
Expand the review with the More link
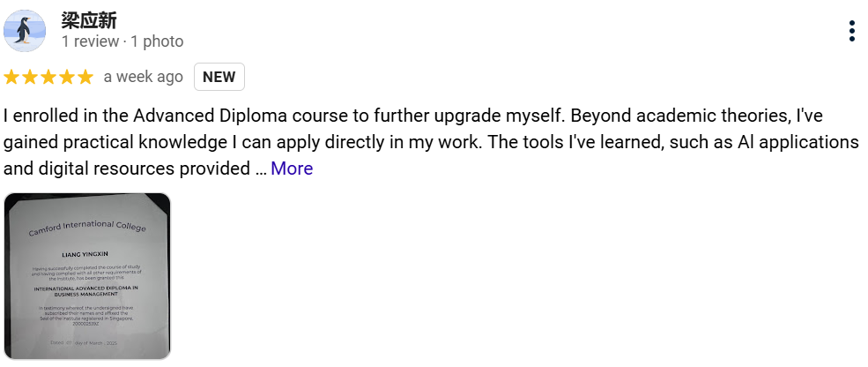(292, 169)
